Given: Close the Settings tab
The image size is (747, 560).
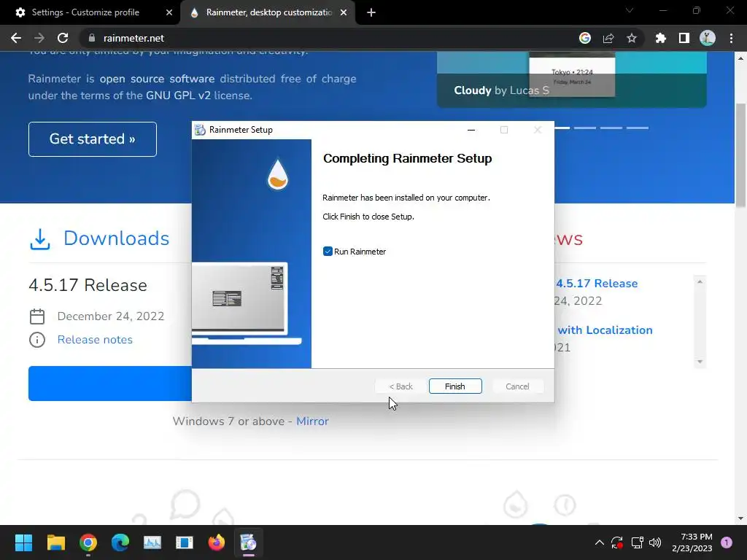Looking at the screenshot, I should coord(169,12).
